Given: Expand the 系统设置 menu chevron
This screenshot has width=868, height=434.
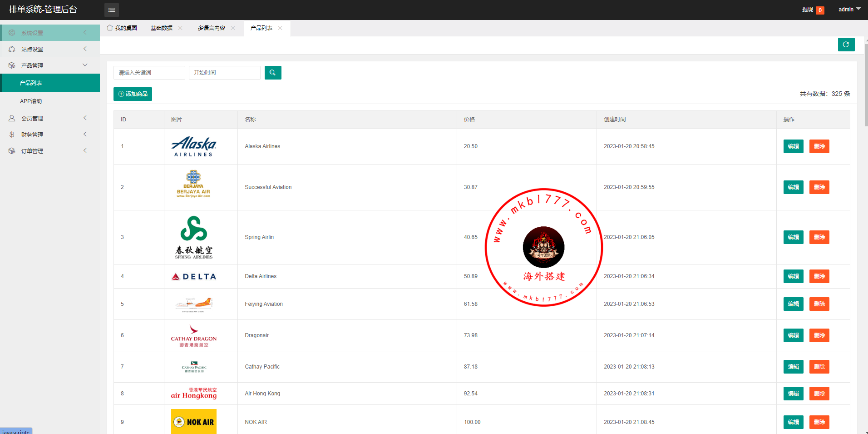Looking at the screenshot, I should (85, 32).
